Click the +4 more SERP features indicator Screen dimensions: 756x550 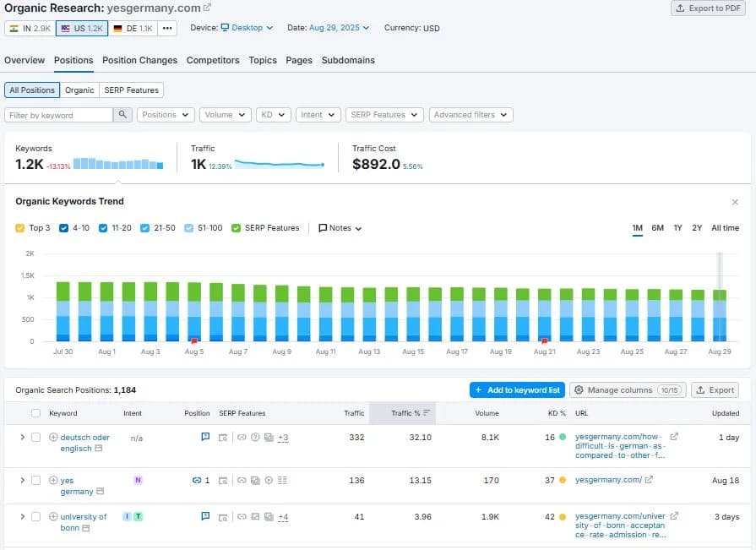pos(283,517)
